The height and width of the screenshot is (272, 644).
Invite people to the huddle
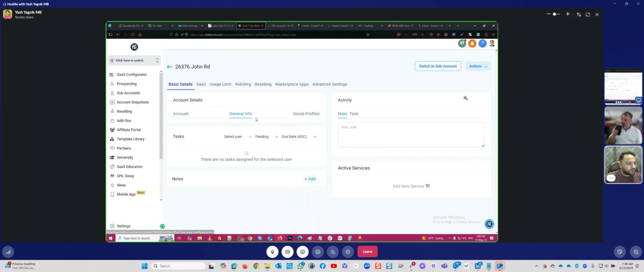pos(333,252)
